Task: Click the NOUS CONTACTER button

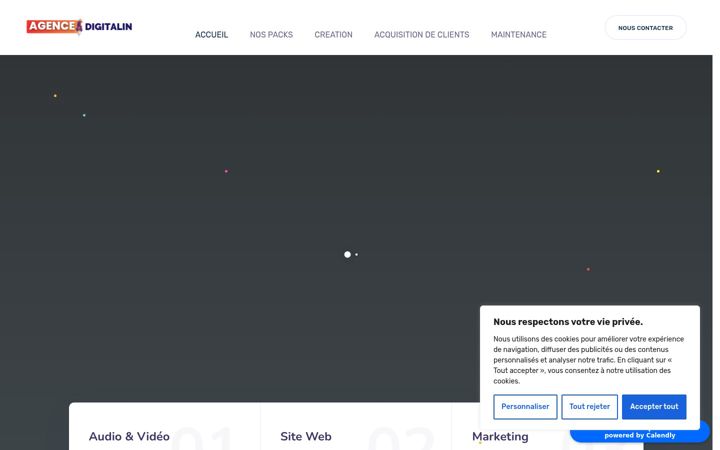Action: (x=645, y=28)
